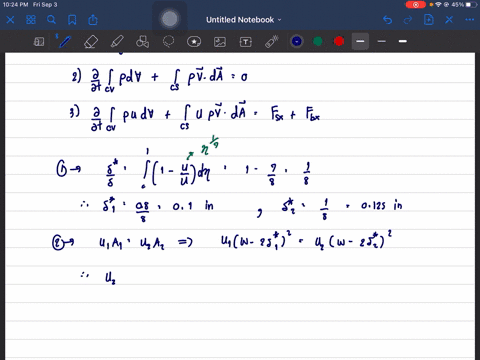Select the Pen tool

pyautogui.click(x=64, y=42)
